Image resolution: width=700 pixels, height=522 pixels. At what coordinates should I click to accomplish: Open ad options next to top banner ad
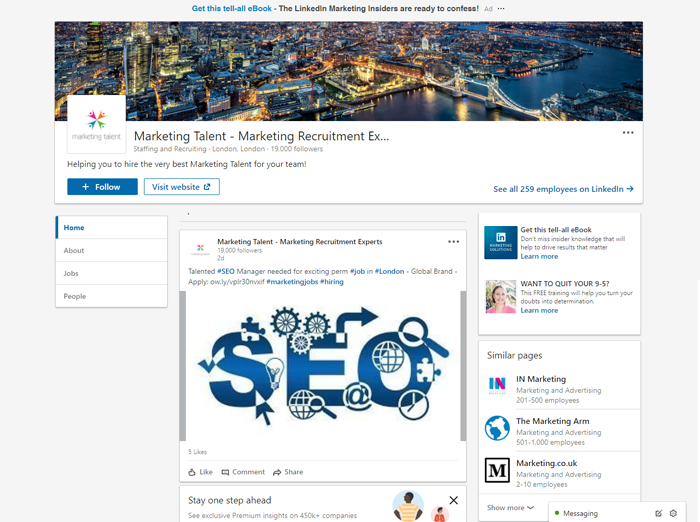[x=501, y=8]
